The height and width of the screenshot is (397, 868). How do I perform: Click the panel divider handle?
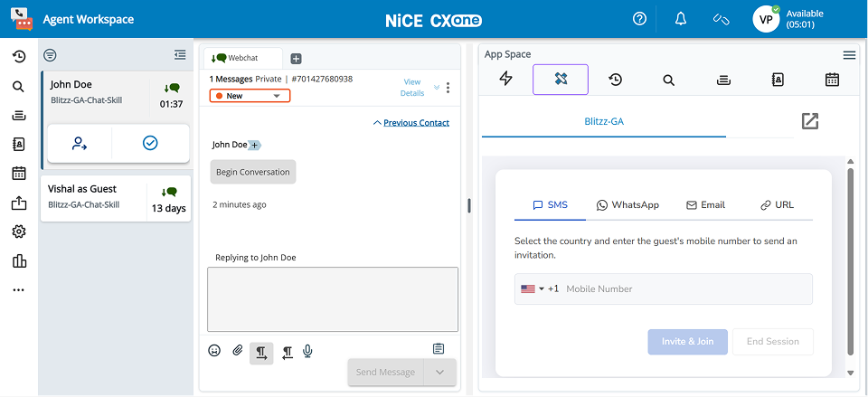pos(469,205)
